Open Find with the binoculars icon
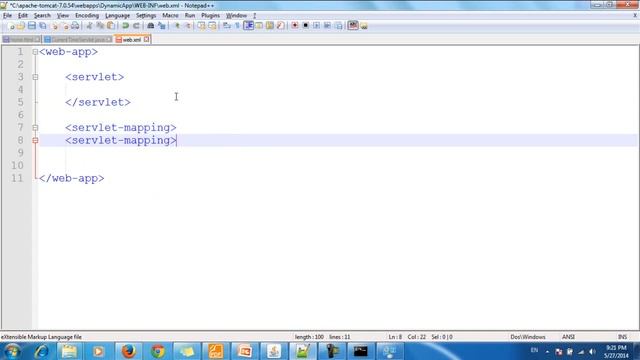 tap(151, 26)
